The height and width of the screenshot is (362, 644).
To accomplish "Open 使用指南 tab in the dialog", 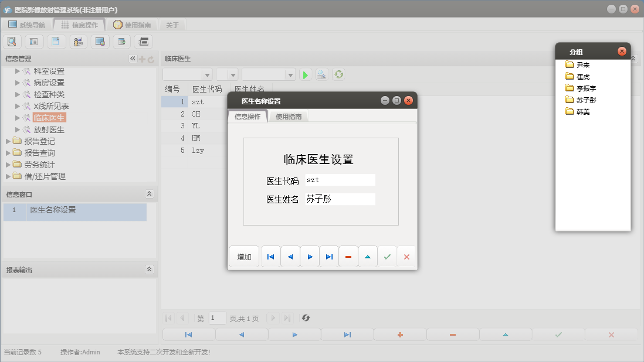I will [289, 117].
